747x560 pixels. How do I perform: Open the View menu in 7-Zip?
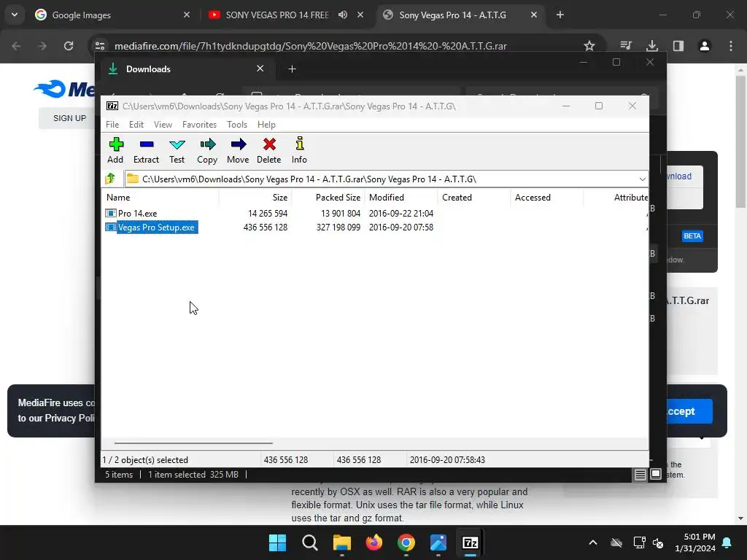tap(163, 124)
